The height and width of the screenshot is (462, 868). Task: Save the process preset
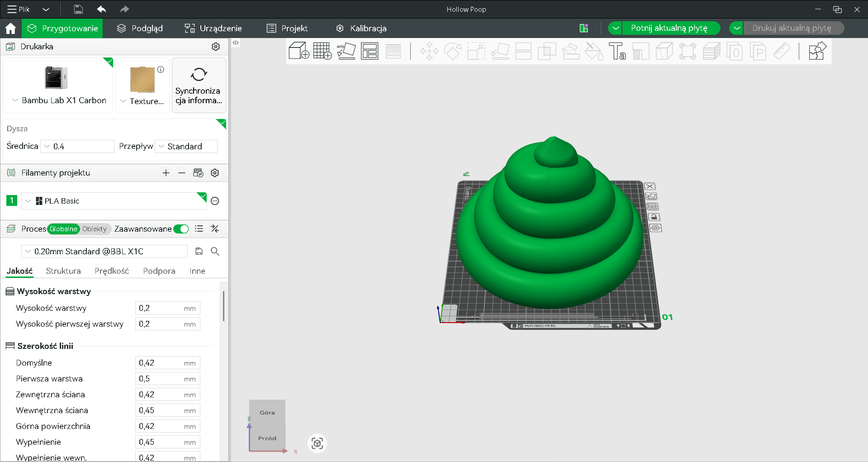pos(199,251)
